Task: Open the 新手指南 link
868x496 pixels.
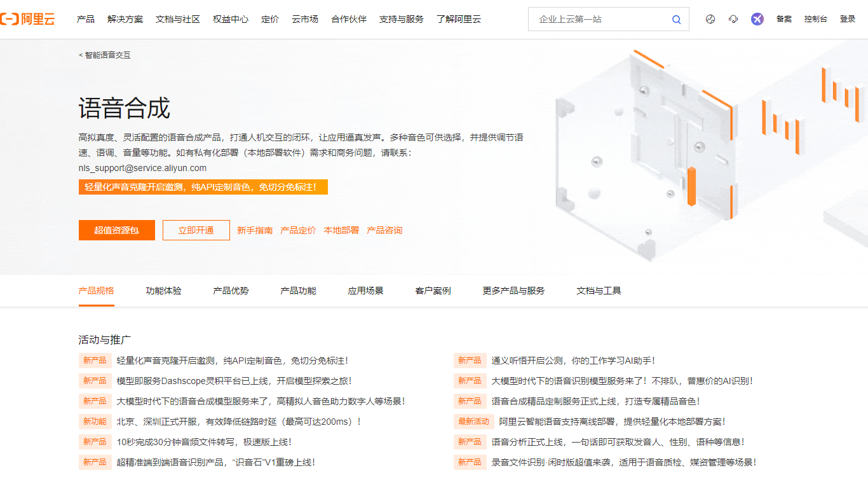Action: (255, 230)
